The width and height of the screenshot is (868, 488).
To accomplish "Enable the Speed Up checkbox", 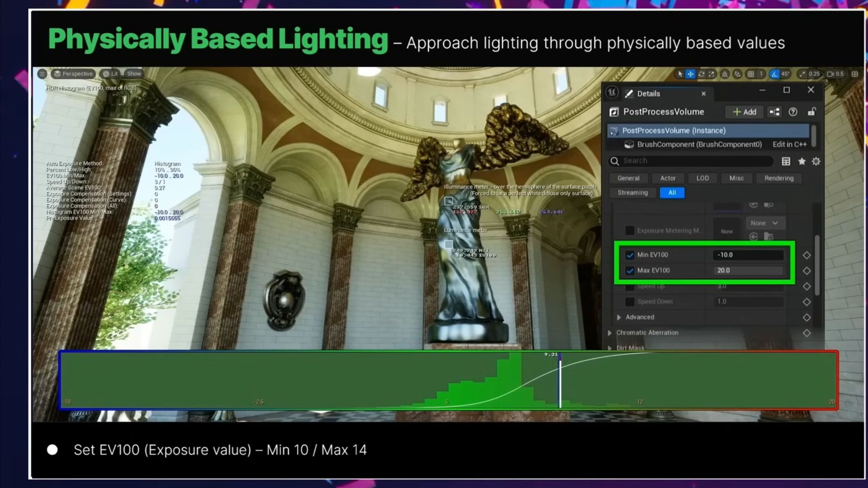I will click(x=630, y=287).
